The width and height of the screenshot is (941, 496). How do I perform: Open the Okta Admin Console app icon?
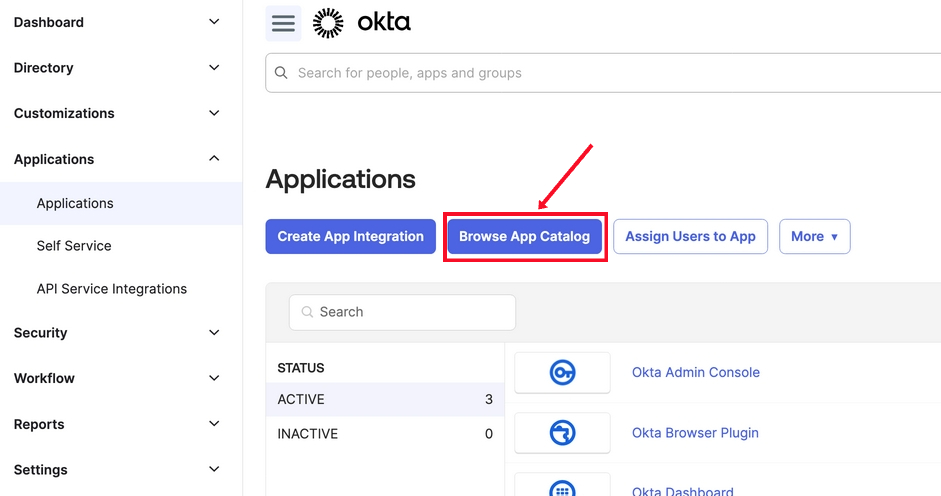pos(562,372)
